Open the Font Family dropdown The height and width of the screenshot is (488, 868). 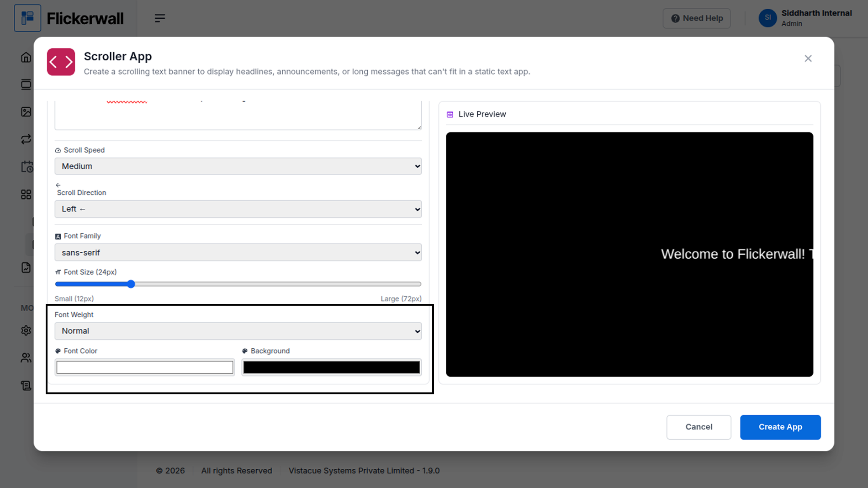(x=238, y=252)
